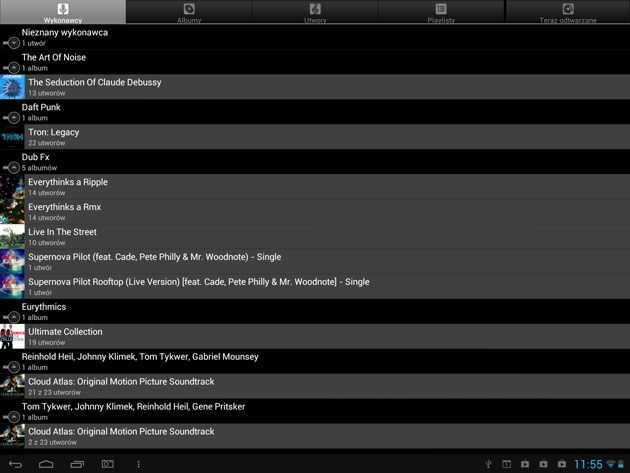The height and width of the screenshot is (473, 630).
Task: Collapse the Eurythmics artist
Action: pyautogui.click(x=12, y=317)
